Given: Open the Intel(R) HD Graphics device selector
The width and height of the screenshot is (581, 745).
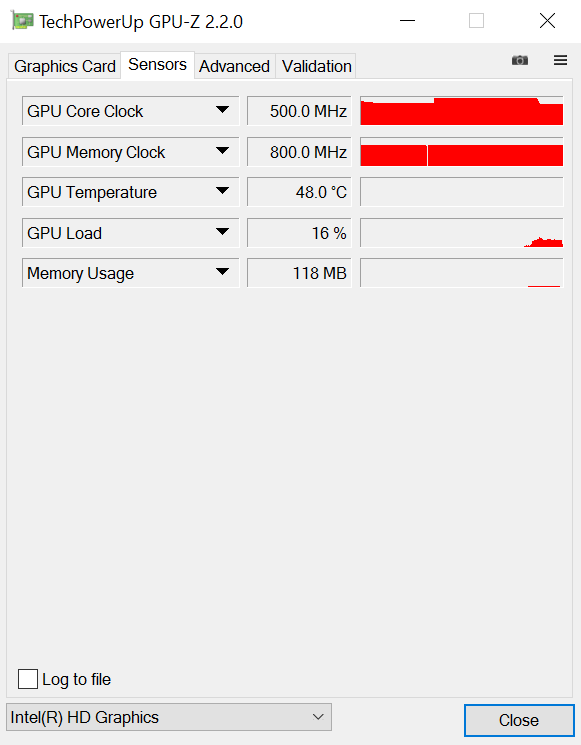Looking at the screenshot, I should [x=169, y=717].
